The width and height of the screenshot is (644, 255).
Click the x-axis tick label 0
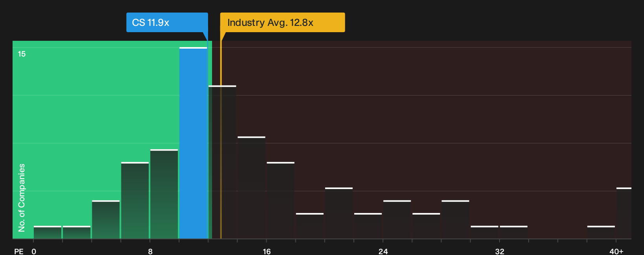coord(34,251)
